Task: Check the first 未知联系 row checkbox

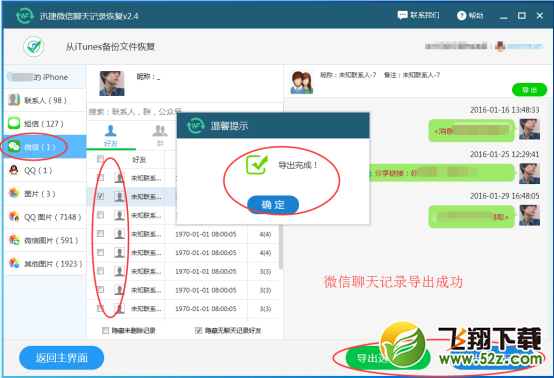Action: coord(101,178)
